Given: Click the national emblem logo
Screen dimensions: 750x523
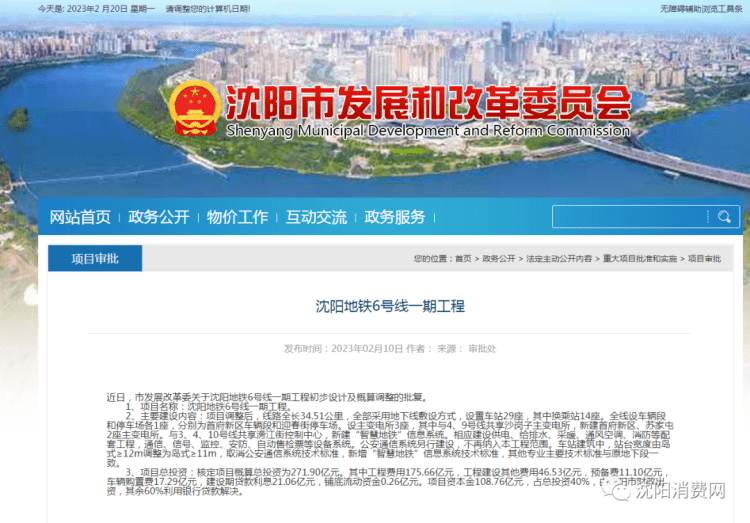Looking at the screenshot, I should coord(195,108).
